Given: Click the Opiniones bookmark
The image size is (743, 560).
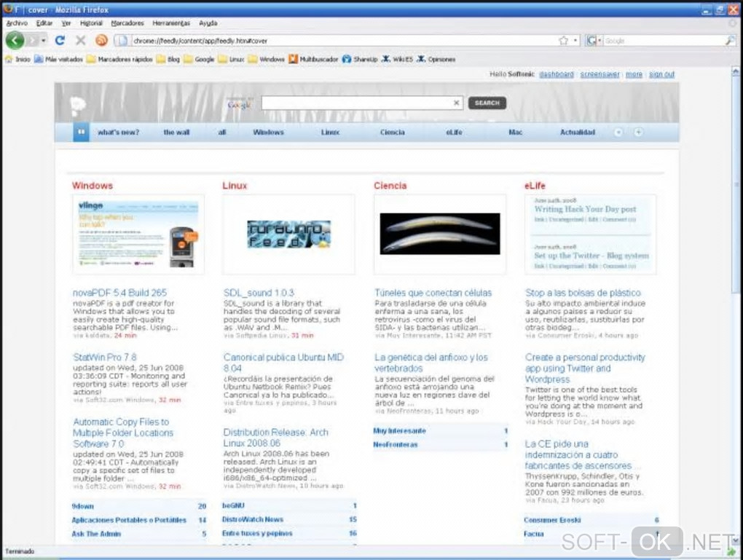Looking at the screenshot, I should pos(436,59).
